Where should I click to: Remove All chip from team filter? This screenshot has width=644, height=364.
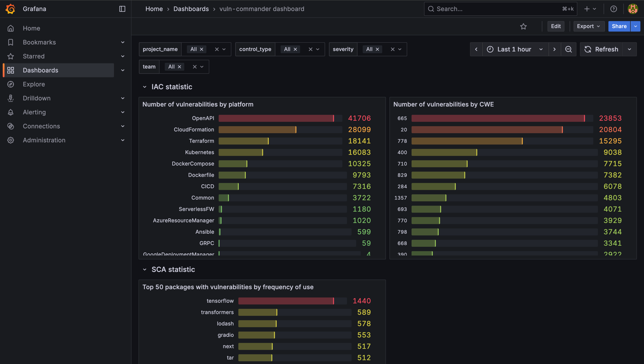point(179,67)
